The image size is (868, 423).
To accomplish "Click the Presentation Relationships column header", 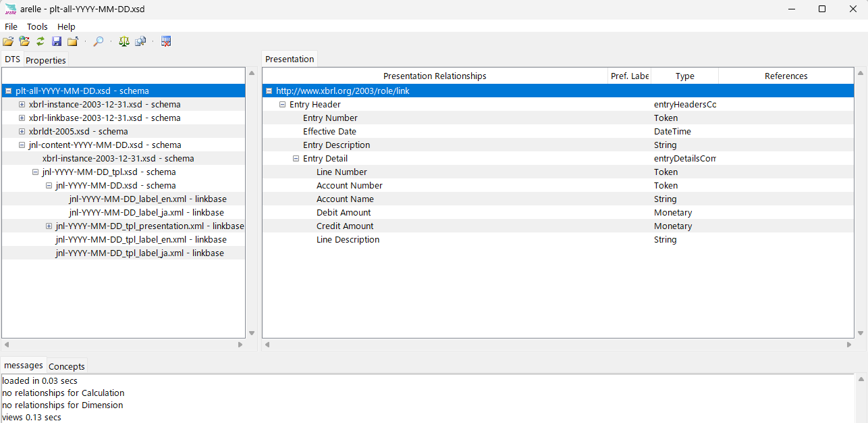I will pos(435,76).
